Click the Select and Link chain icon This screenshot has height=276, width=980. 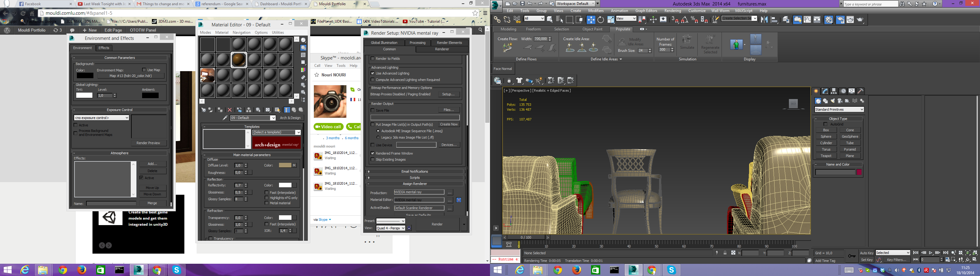[x=497, y=19]
